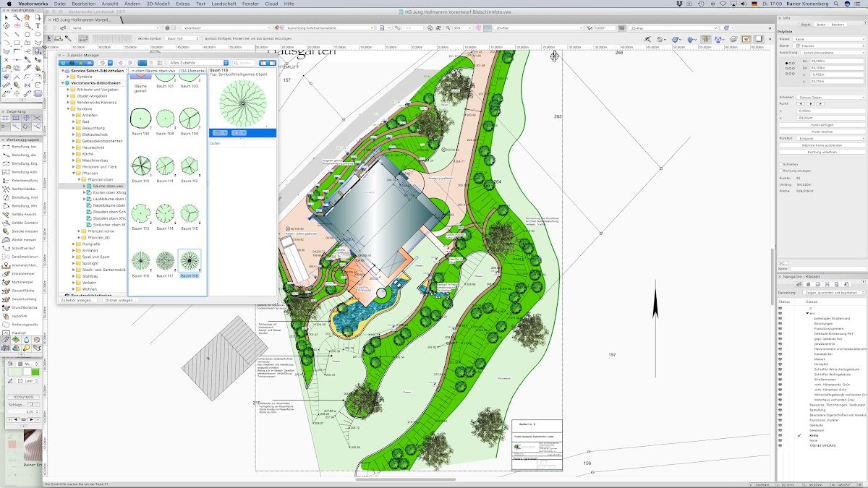Toggle visibility of Böschungen class
The image size is (868, 488).
point(780,323)
